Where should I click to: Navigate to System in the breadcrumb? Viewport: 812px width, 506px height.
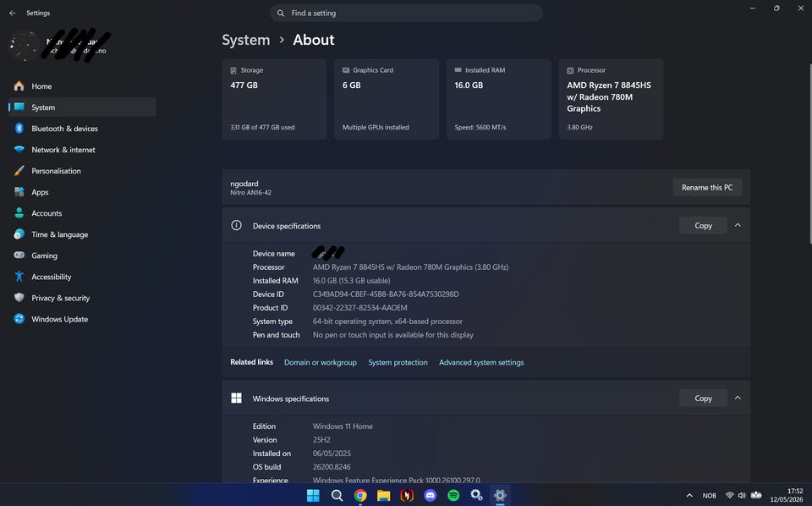(x=246, y=40)
